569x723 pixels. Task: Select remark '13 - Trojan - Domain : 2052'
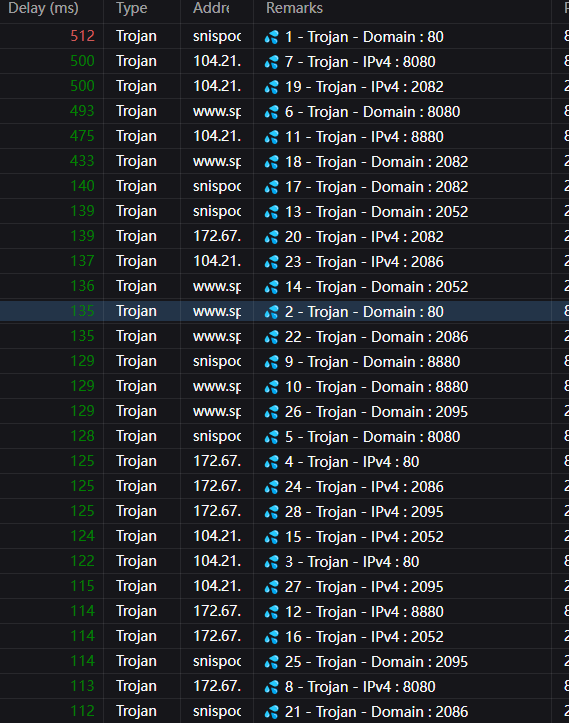tap(376, 212)
